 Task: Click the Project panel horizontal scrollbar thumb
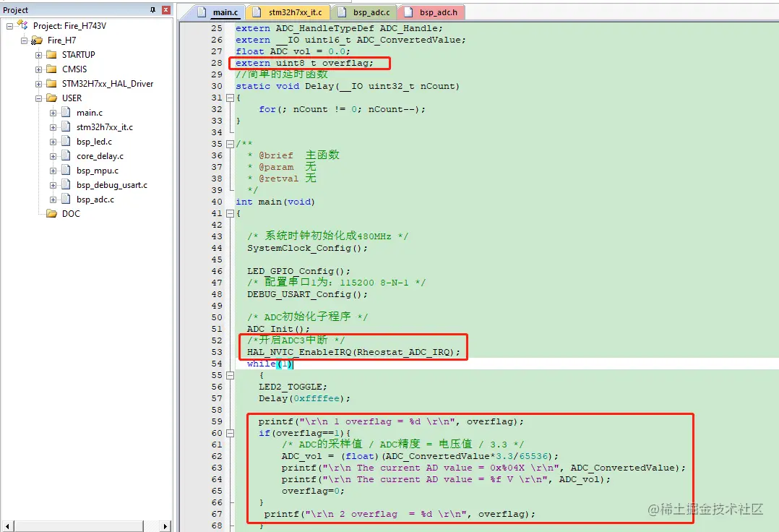click(77, 525)
